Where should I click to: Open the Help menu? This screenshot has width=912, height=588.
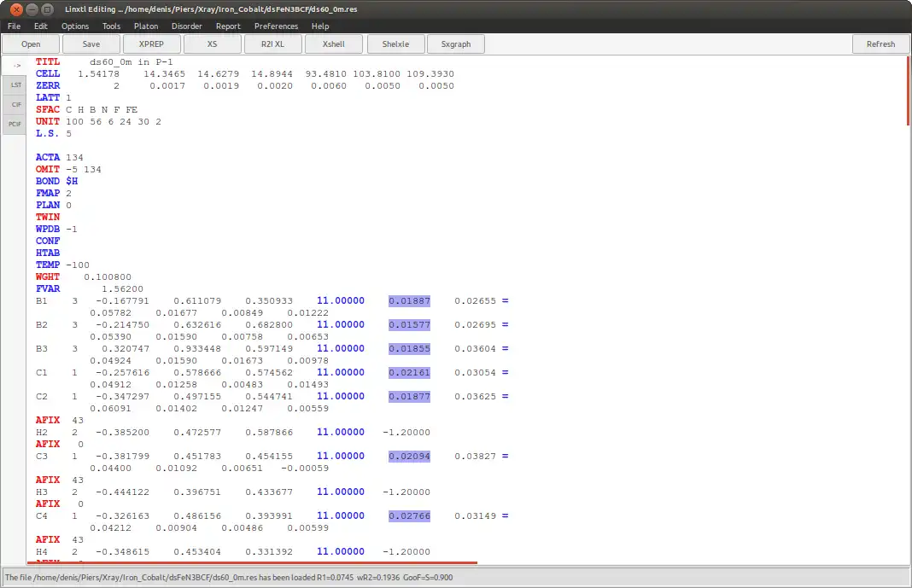(320, 26)
